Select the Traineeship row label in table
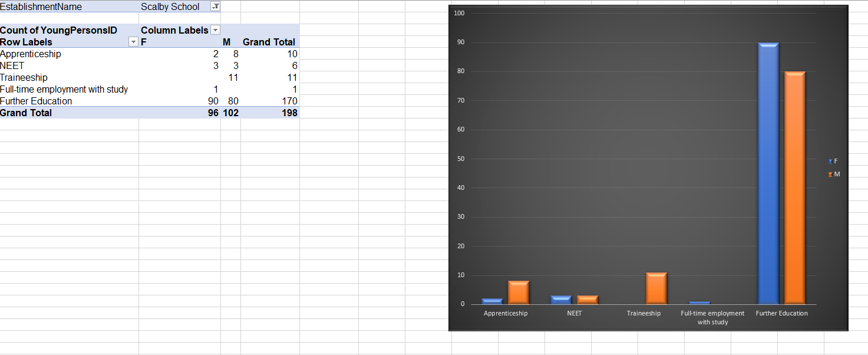The height and width of the screenshot is (355, 868). tap(70, 77)
